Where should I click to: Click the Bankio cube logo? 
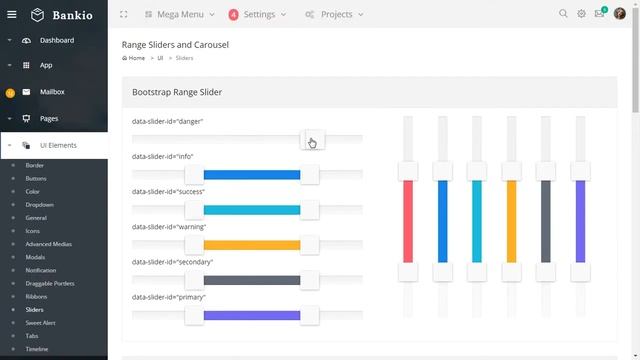click(x=38, y=15)
